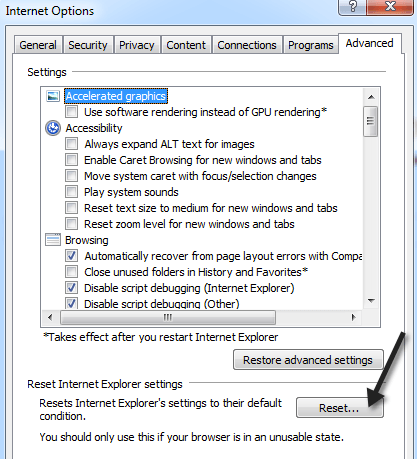Click the Browsing category icon
Screen dimensions: 417x459
[53, 240]
